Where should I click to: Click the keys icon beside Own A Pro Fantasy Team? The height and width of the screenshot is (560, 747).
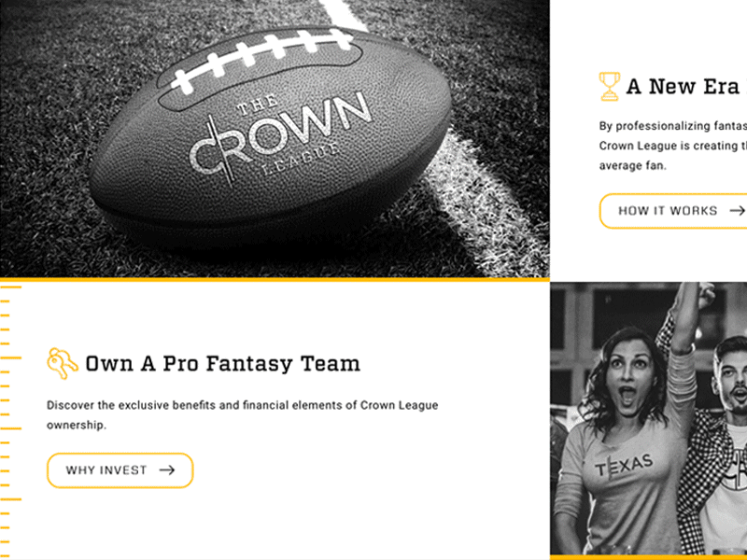(62, 363)
